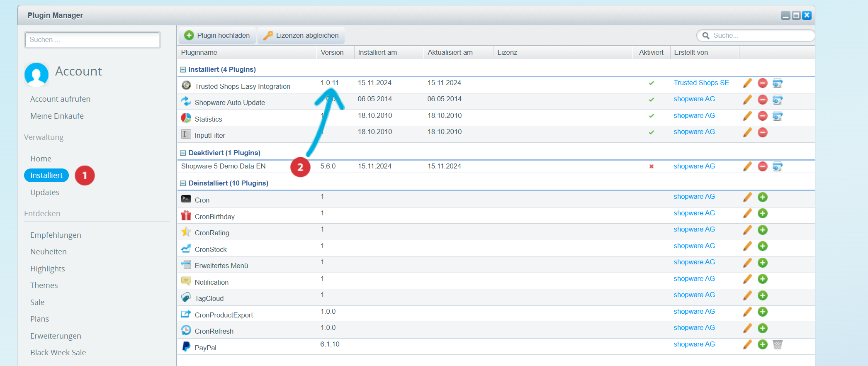Sort by Installiert am column header
The height and width of the screenshot is (366, 868).
[x=389, y=52]
